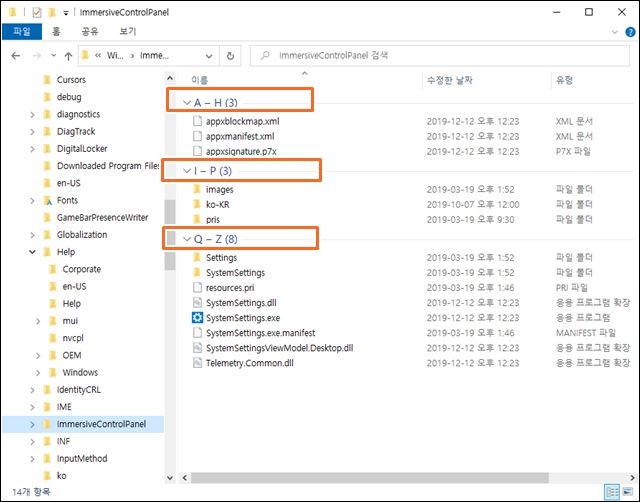Screen dimensions: 640x502
Task: Click the ImmersiveControlPanel search box
Action: coord(440,56)
